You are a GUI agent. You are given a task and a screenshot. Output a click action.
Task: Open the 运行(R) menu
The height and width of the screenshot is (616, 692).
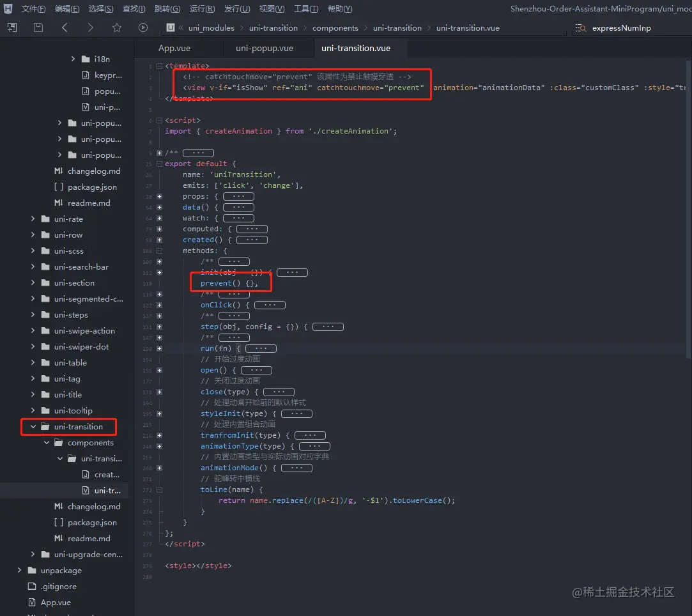click(x=202, y=9)
